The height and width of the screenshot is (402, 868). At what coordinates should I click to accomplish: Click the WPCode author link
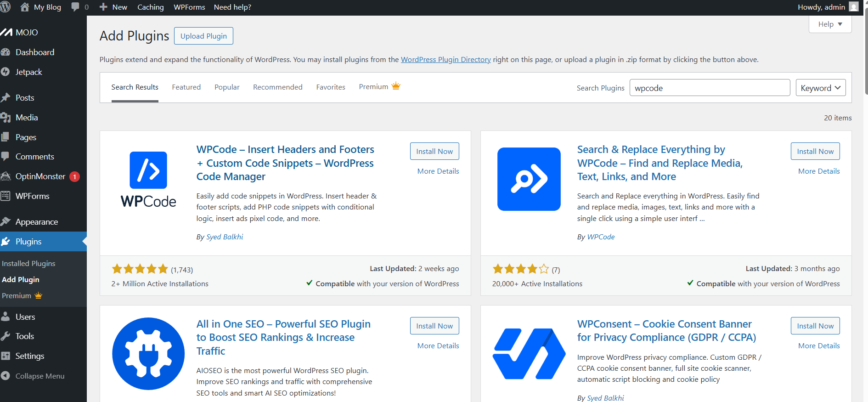coord(601,237)
